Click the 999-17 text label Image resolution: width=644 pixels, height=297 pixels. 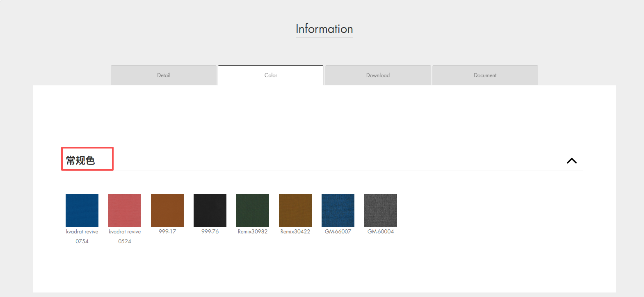[167, 232]
